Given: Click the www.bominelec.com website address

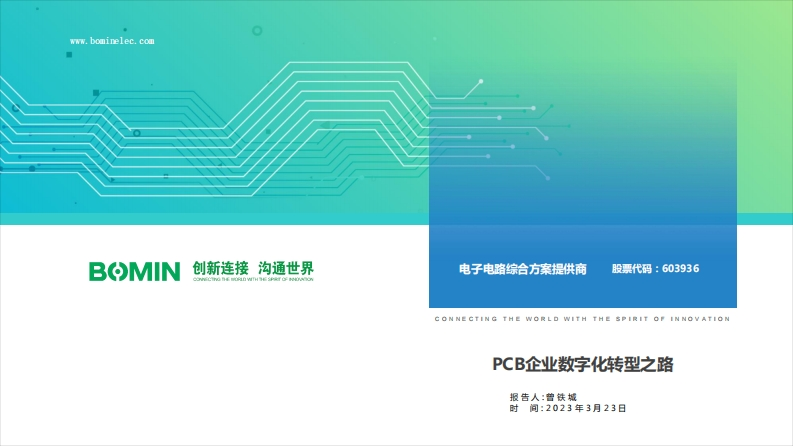Looking at the screenshot, I should [112, 41].
